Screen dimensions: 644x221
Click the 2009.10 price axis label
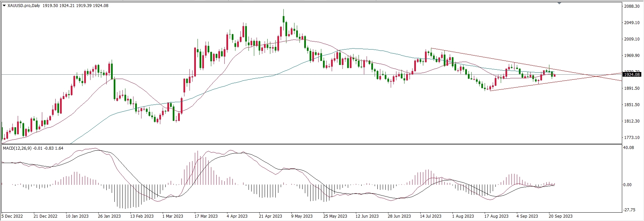632,39
